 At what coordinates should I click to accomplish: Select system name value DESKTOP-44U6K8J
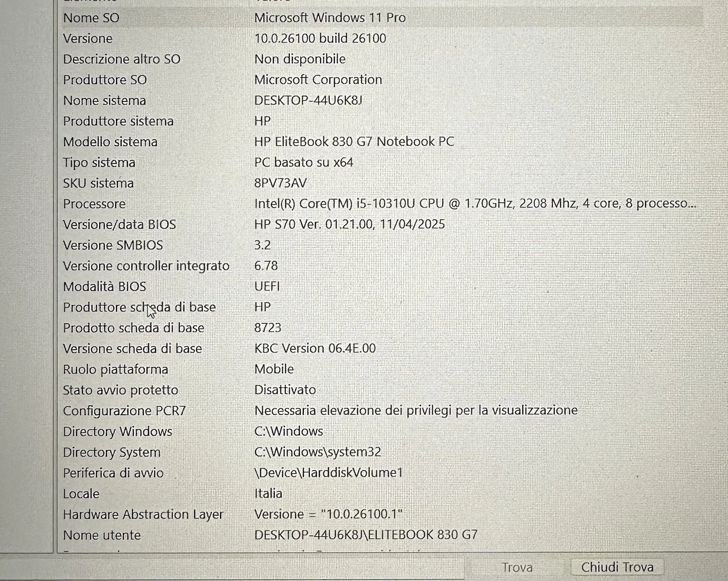click(x=308, y=100)
